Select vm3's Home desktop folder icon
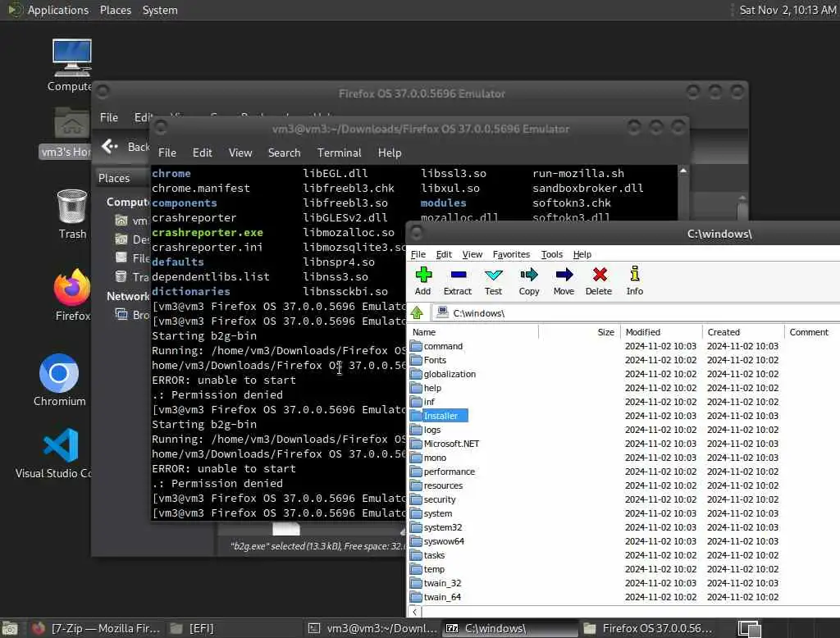Image resolution: width=840 pixels, height=638 pixels. [x=66, y=132]
